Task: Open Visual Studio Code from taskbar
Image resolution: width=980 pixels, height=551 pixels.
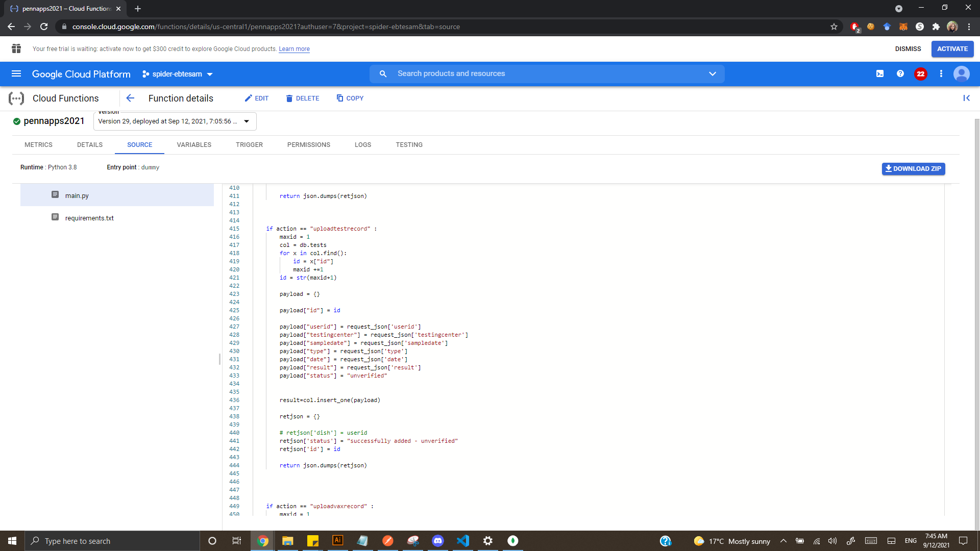Action: [x=463, y=541]
